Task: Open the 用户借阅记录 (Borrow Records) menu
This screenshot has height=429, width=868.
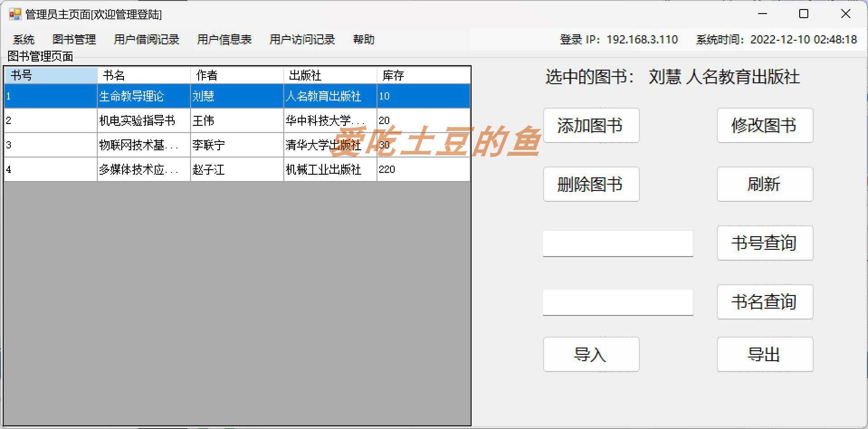Action: point(147,40)
